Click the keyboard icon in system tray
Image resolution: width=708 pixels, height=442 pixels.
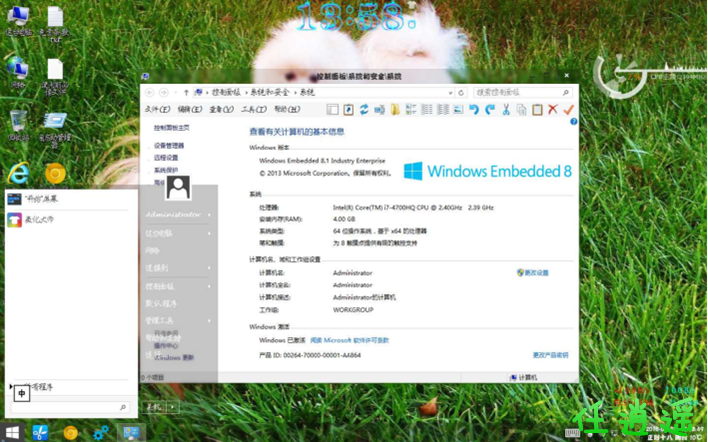tap(572, 433)
